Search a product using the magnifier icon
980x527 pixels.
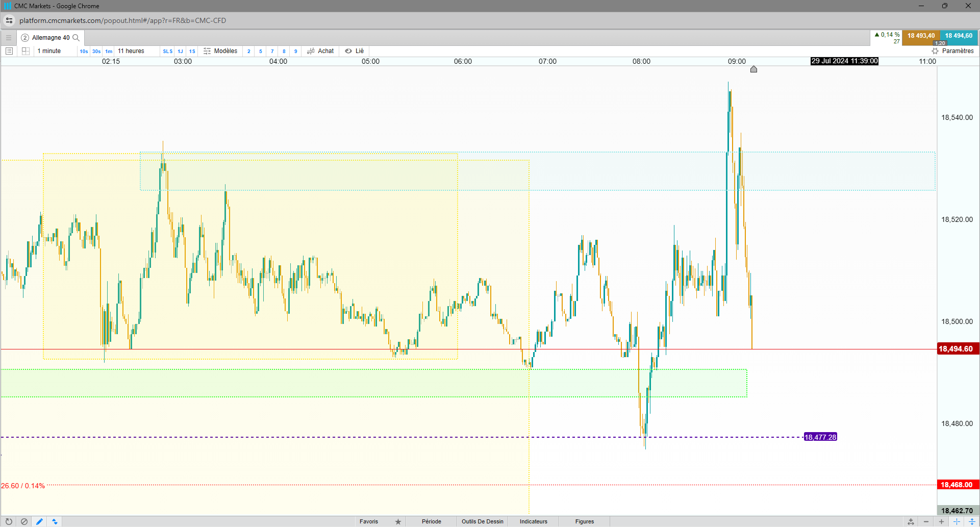click(x=76, y=38)
